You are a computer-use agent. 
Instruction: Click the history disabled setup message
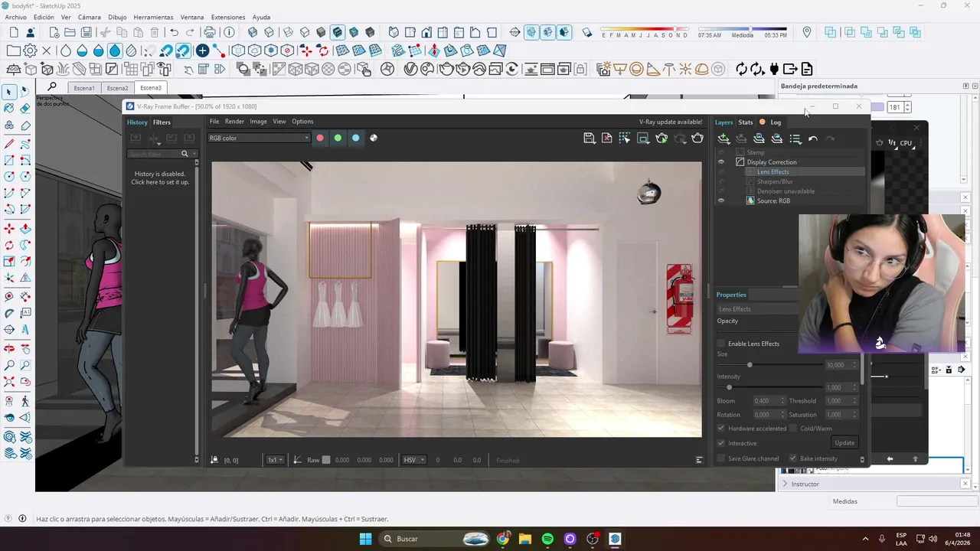160,178
